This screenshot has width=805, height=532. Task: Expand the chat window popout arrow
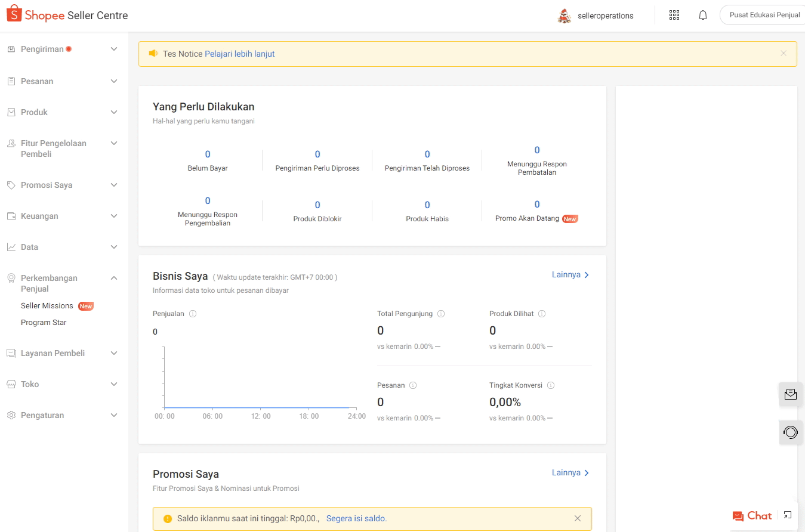coord(788,515)
